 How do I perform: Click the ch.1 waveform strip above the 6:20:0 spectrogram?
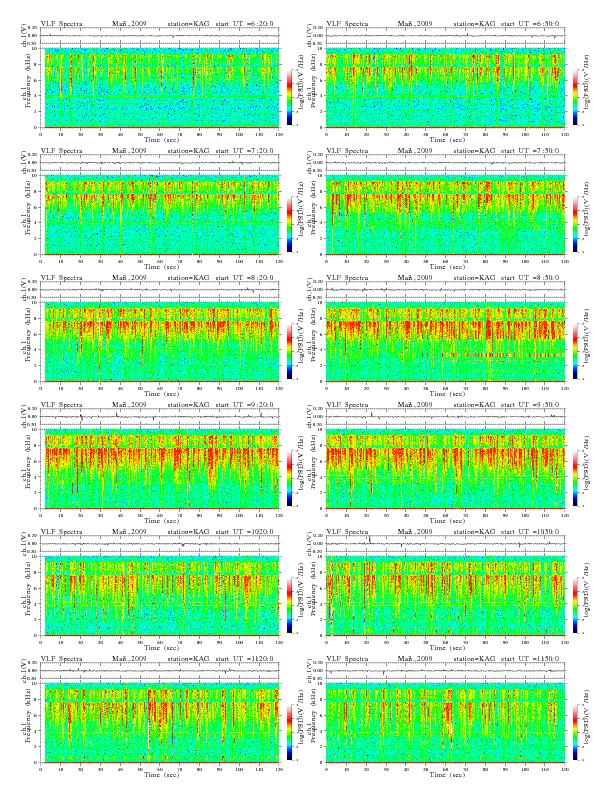(x=160, y=36)
